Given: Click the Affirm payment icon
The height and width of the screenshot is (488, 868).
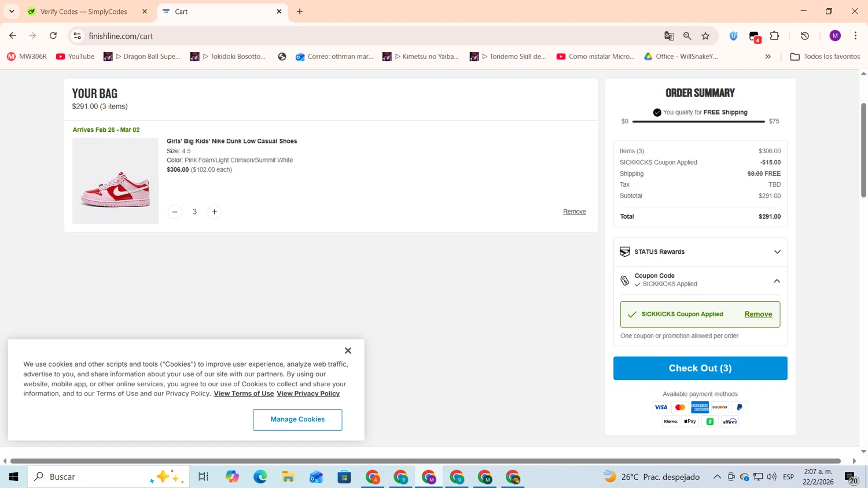Looking at the screenshot, I should (730, 422).
